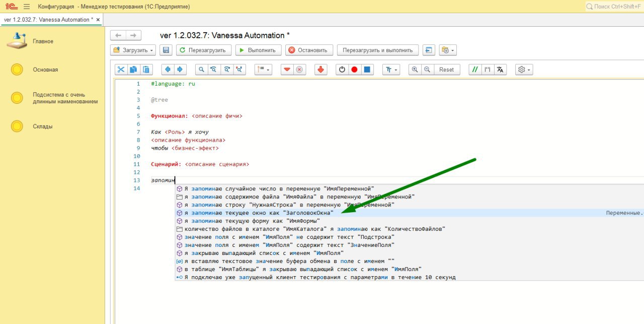Click the quotes icon in editor toolbar
The height and width of the screenshot is (324, 644).
point(487,70)
